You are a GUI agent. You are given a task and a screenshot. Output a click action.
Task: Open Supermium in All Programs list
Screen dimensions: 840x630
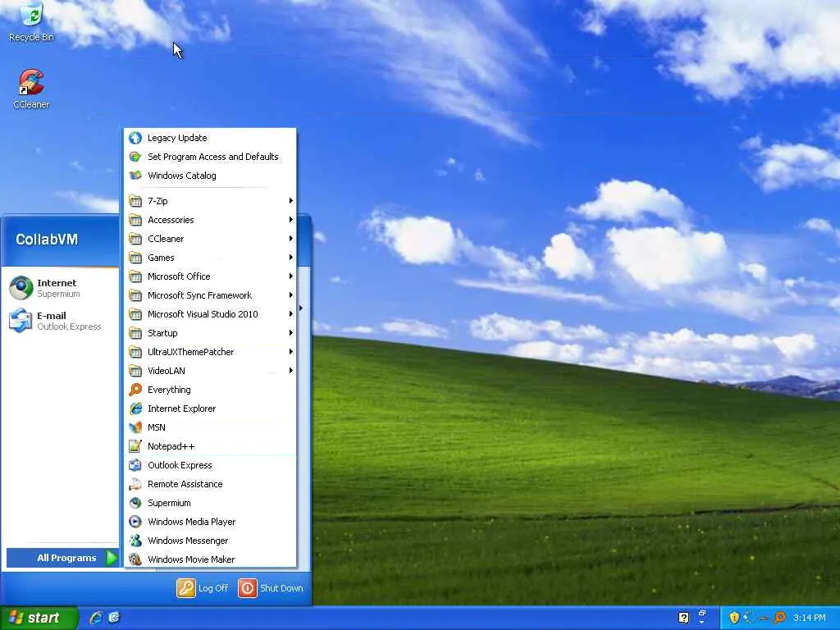(x=210, y=503)
